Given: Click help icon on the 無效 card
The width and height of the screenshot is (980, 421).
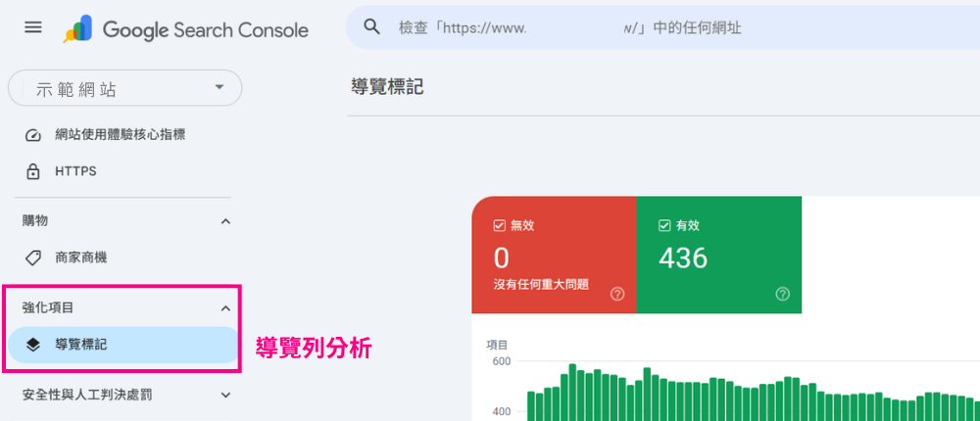Looking at the screenshot, I should pos(617,294).
